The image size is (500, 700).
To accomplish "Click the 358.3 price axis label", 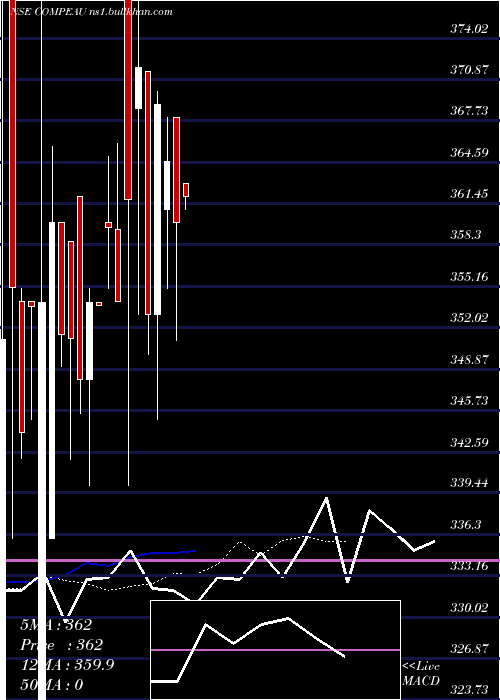I will [466, 235].
